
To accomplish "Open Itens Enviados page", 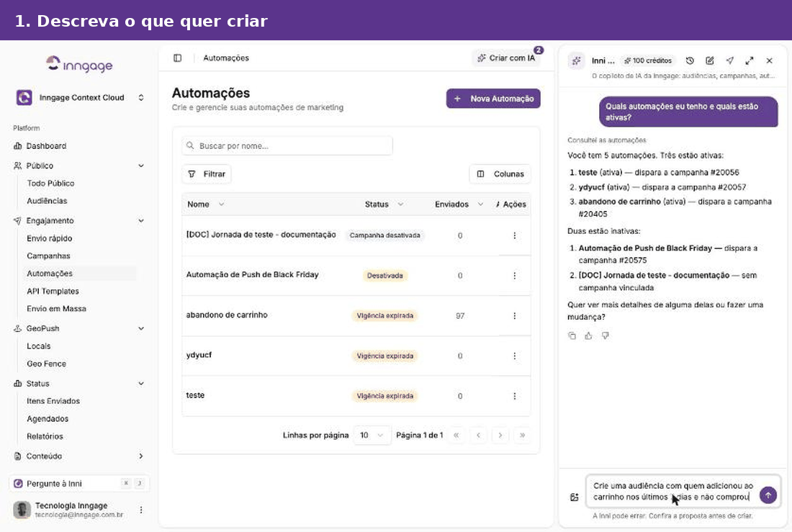I will (x=53, y=401).
